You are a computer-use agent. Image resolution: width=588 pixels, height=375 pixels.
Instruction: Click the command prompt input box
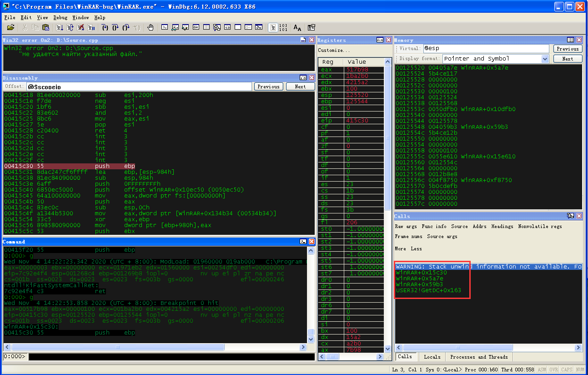[x=171, y=356]
